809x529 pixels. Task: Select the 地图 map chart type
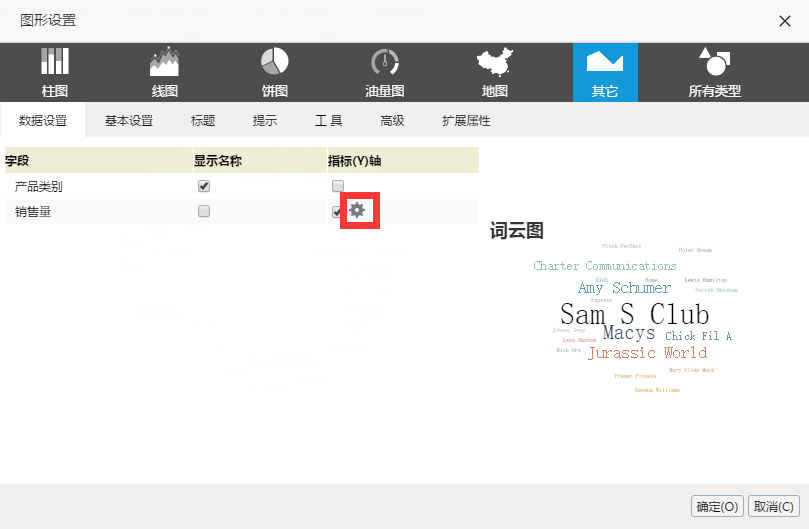tap(495, 72)
